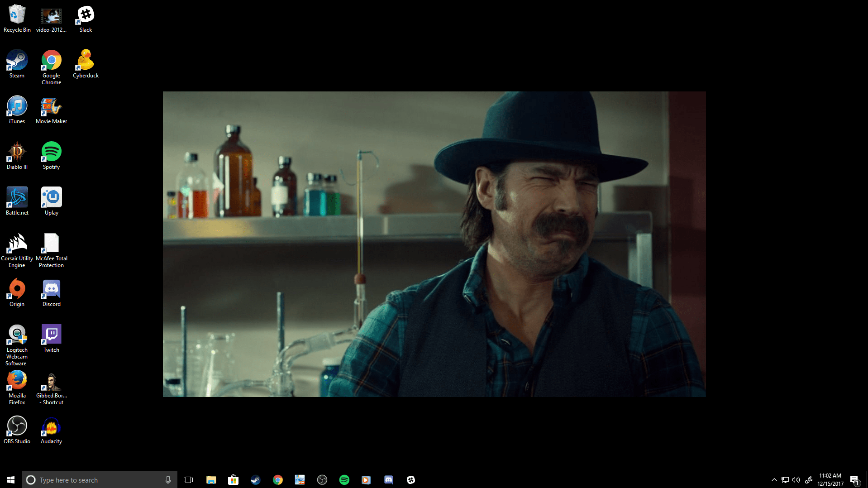The height and width of the screenshot is (488, 868).
Task: Select the Audacity desktop shortcut
Action: point(51,430)
